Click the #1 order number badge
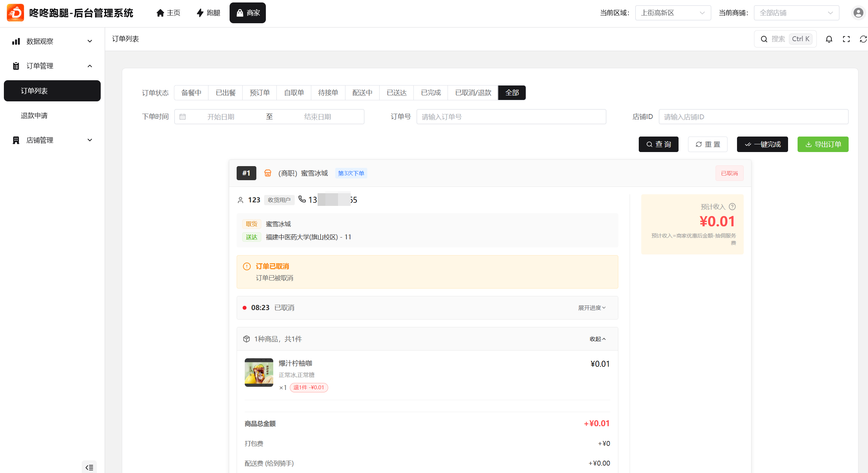Image resolution: width=868 pixels, height=473 pixels. click(x=246, y=173)
